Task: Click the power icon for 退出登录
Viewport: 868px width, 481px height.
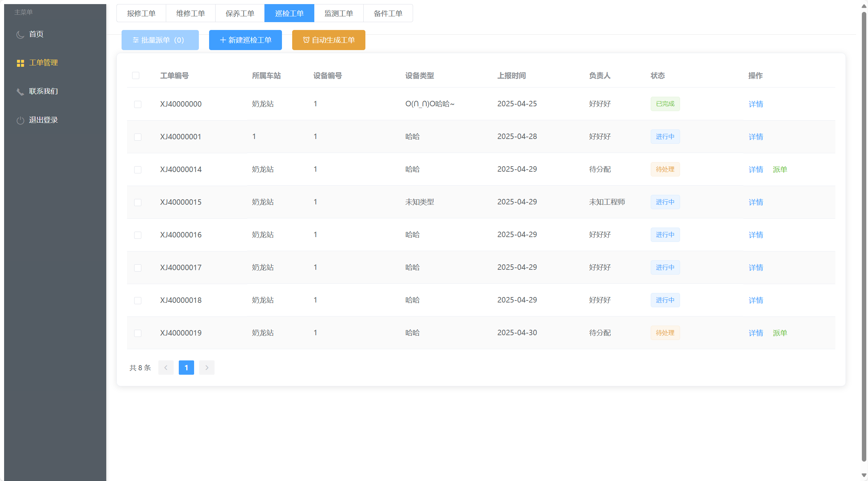Action: click(20, 120)
